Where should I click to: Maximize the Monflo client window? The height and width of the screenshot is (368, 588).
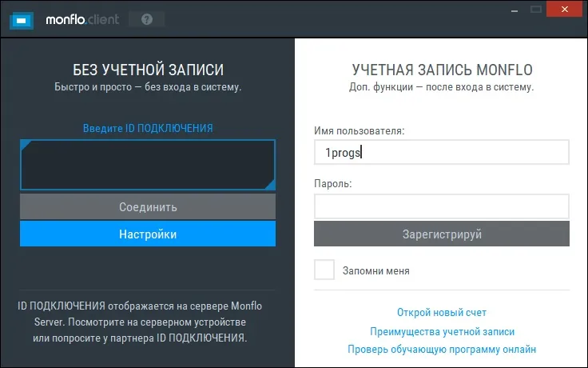536,10
